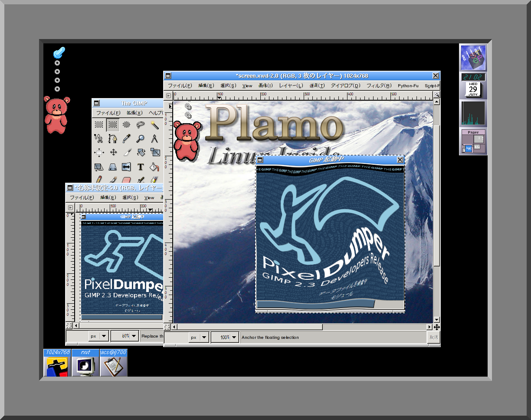Choose the Move tool with cross arrows

113,153
